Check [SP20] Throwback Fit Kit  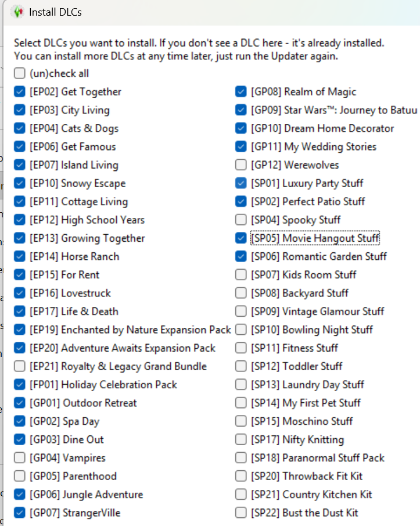[240, 475]
